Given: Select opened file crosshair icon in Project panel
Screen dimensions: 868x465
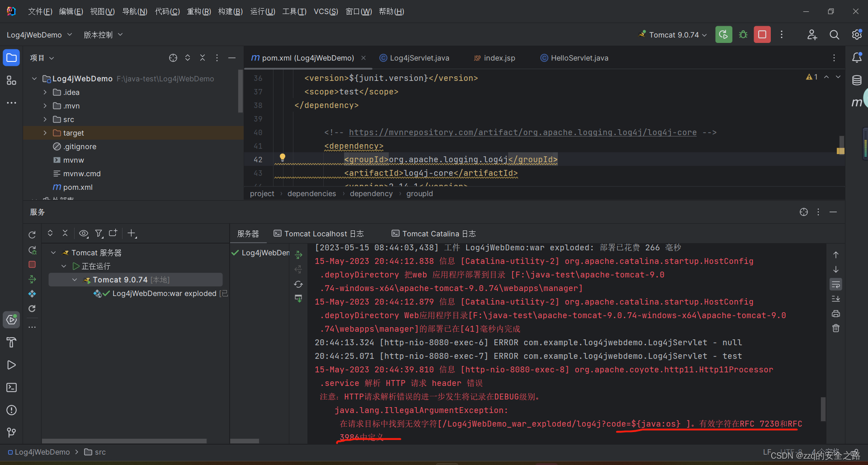Looking at the screenshot, I should pos(173,58).
